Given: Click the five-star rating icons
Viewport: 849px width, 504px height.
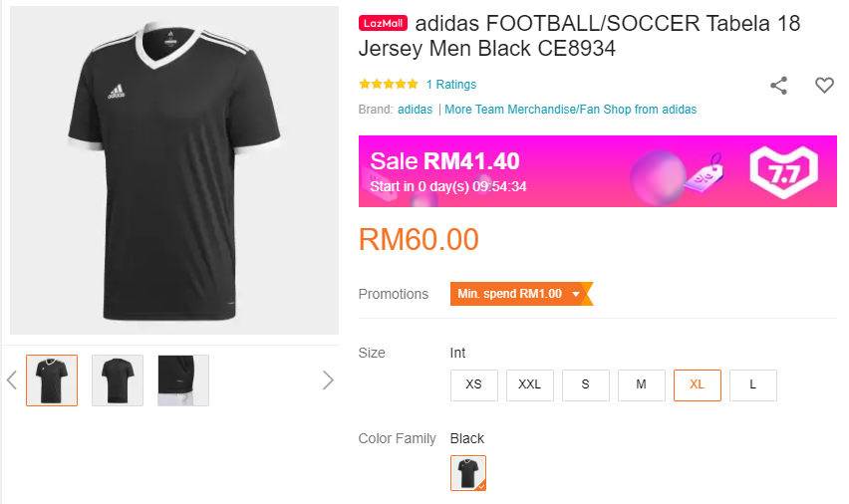Looking at the screenshot, I should click(x=389, y=85).
